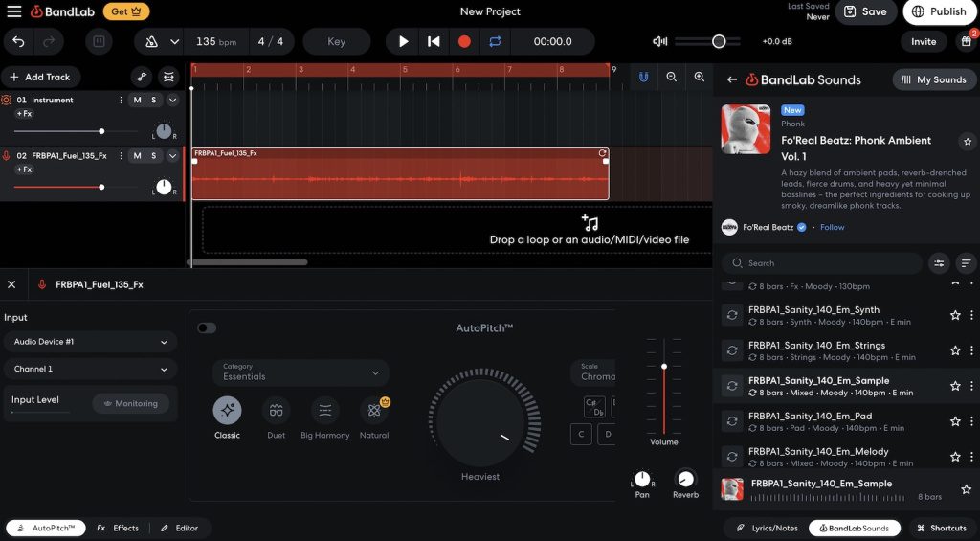Viewport: 980px width, 541px height.
Task: Open the Lyrics/Notes tab
Action: [767, 528]
